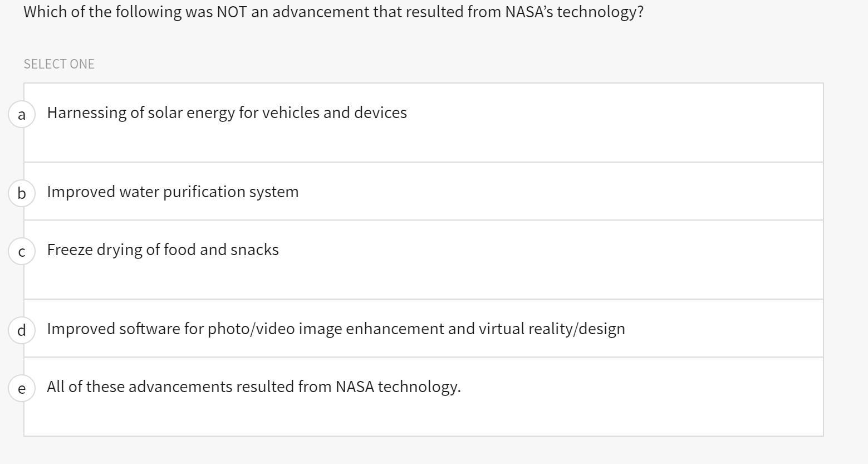Screen dimensions: 868x464
Task: Click the 'Freeze drying of food' answer text
Action: tap(163, 250)
